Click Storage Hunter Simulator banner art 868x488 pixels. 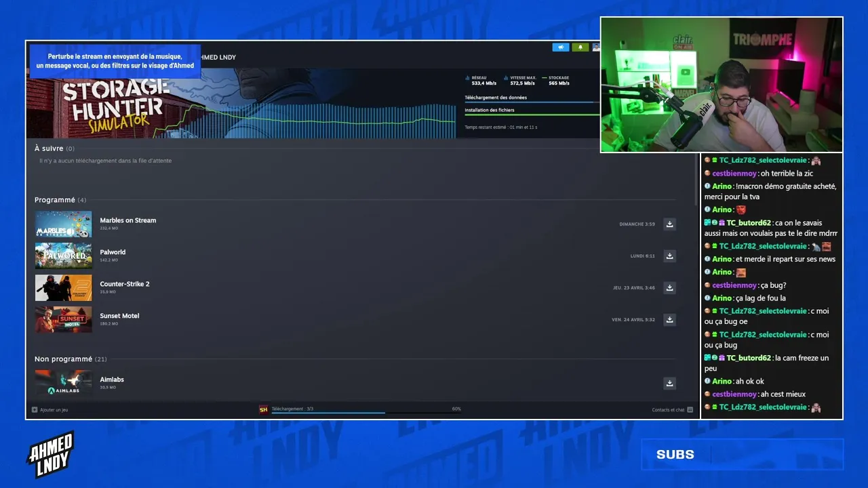point(241,103)
